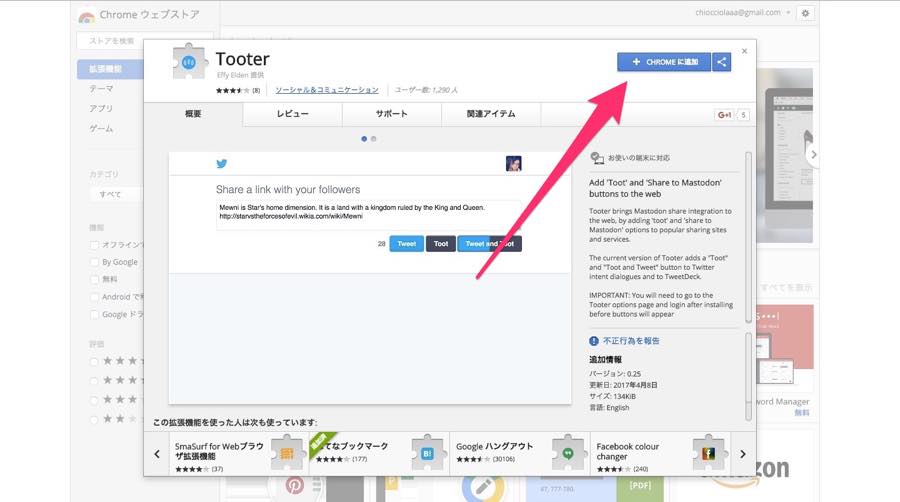Viewport: 900px width, 502px height.
Task: Click the report abuse exclamation icon
Action: point(594,341)
